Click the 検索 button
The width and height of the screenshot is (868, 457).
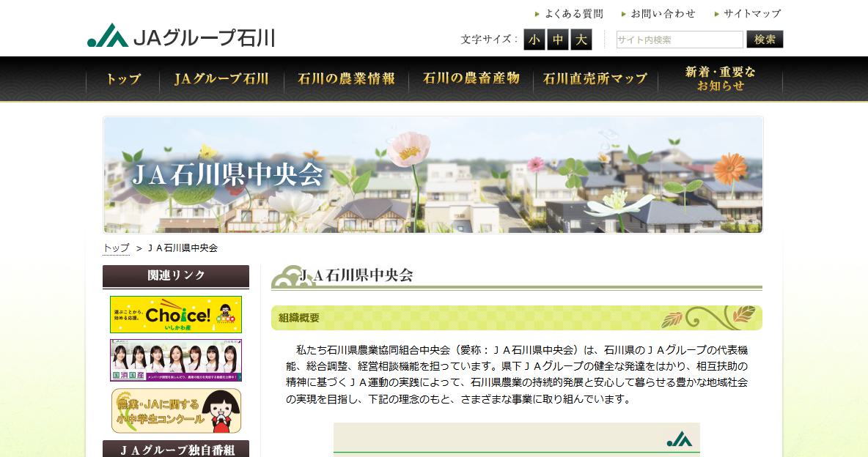(x=765, y=40)
